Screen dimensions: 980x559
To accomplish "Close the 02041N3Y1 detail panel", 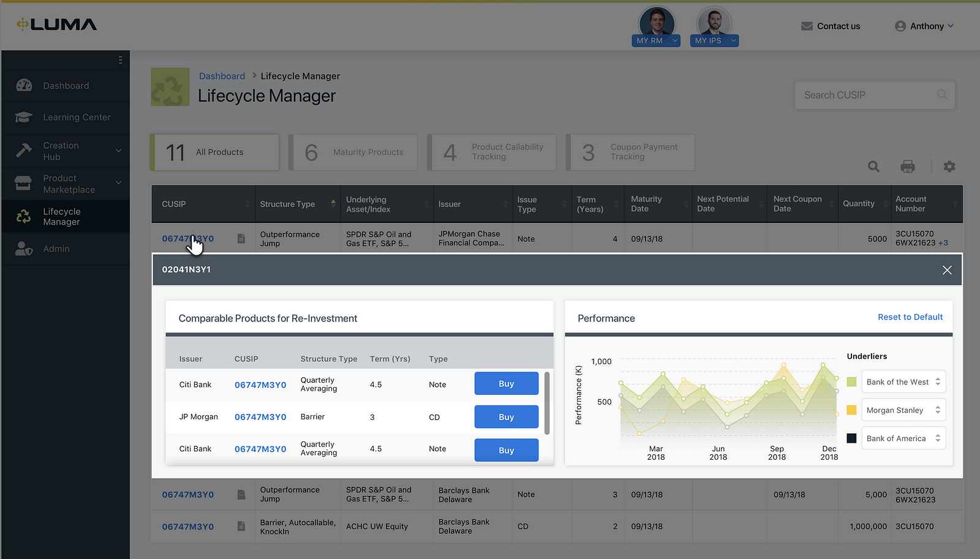I will 947,270.
